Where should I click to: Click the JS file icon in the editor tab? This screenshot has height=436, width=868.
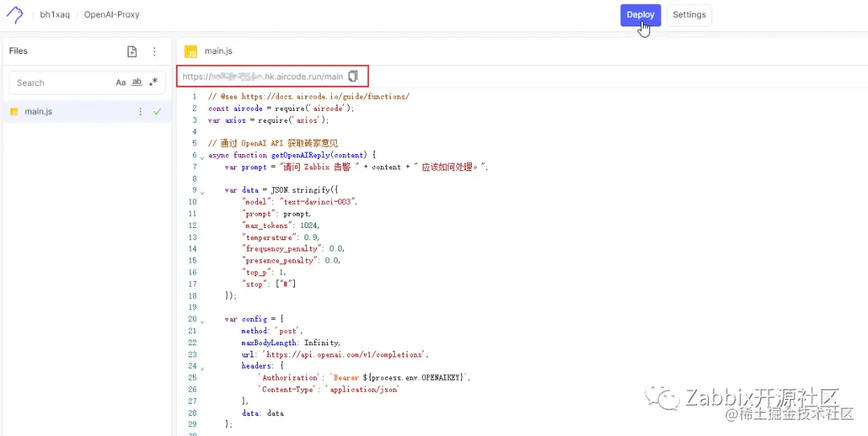[191, 51]
